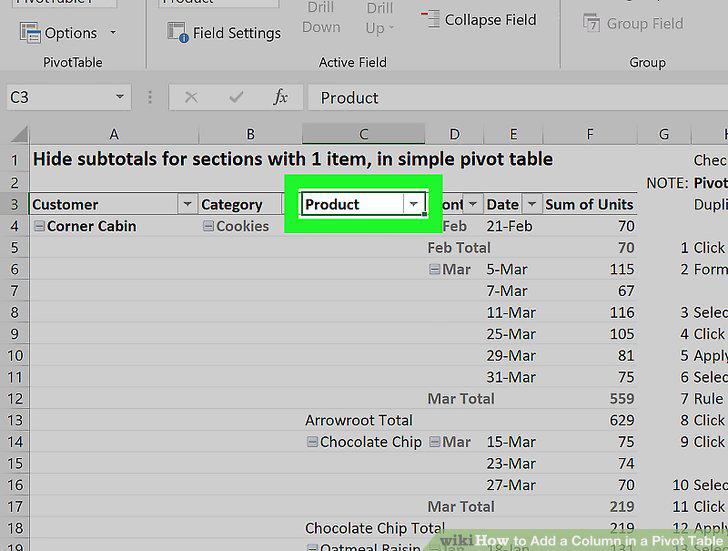Viewport: 728px width, 551px height.
Task: Click the Arrowroot Total cell
Action: [358, 420]
